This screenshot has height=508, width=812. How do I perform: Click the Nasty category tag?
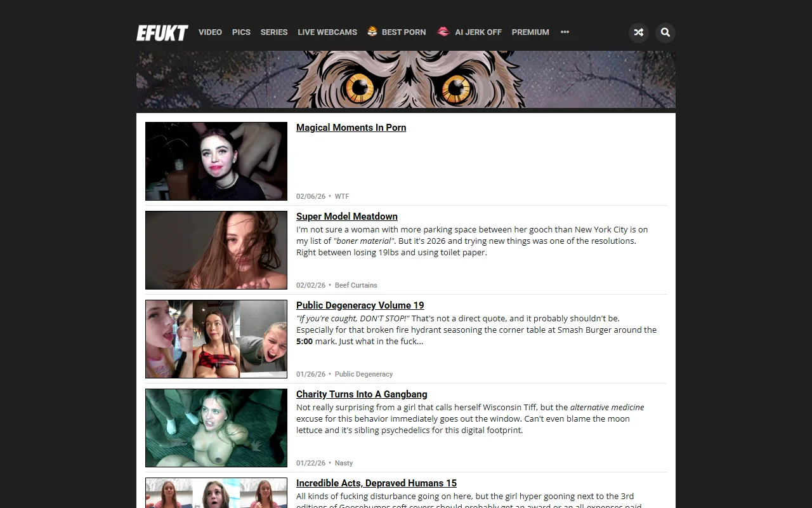(344, 463)
